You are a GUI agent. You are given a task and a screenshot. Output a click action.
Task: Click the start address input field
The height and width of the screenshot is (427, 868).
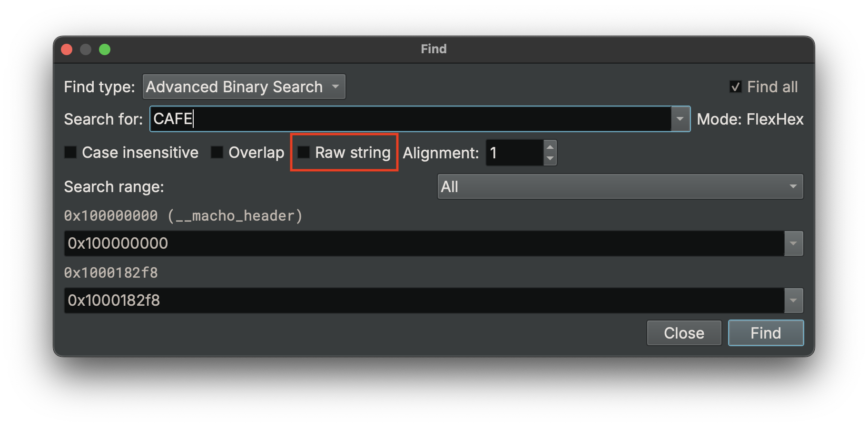click(424, 243)
